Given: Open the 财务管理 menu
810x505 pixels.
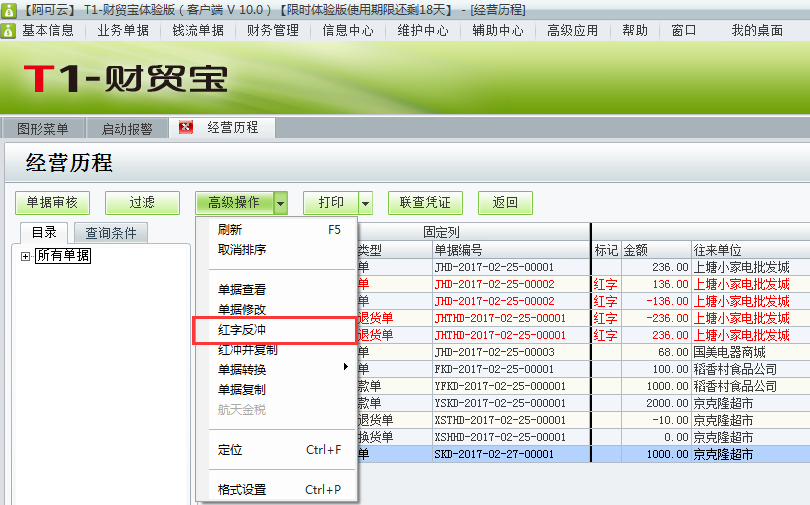Looking at the screenshot, I should click(x=273, y=30).
